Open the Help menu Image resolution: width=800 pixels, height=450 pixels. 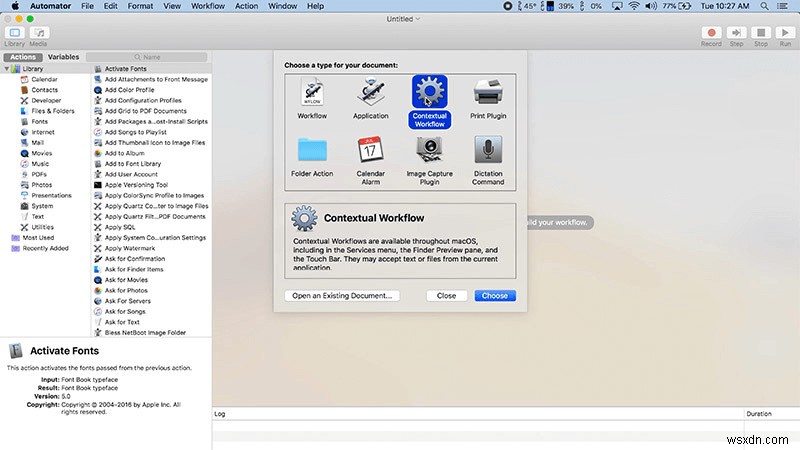pyautogui.click(x=315, y=6)
